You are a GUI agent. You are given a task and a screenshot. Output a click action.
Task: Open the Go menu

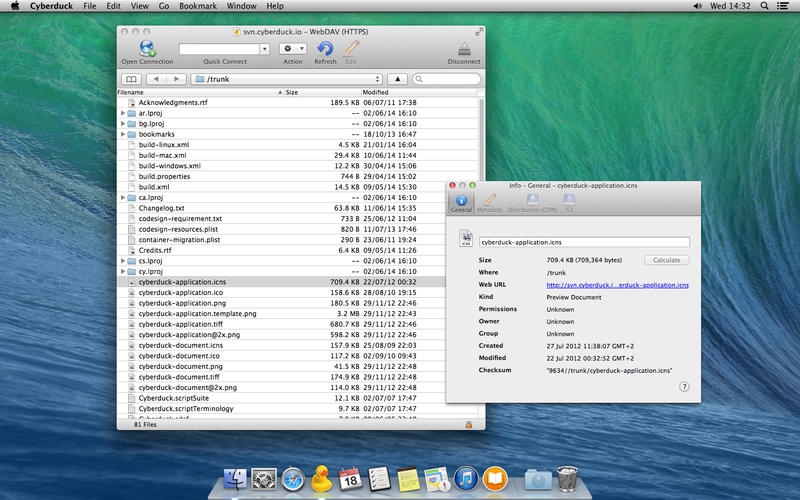164,6
